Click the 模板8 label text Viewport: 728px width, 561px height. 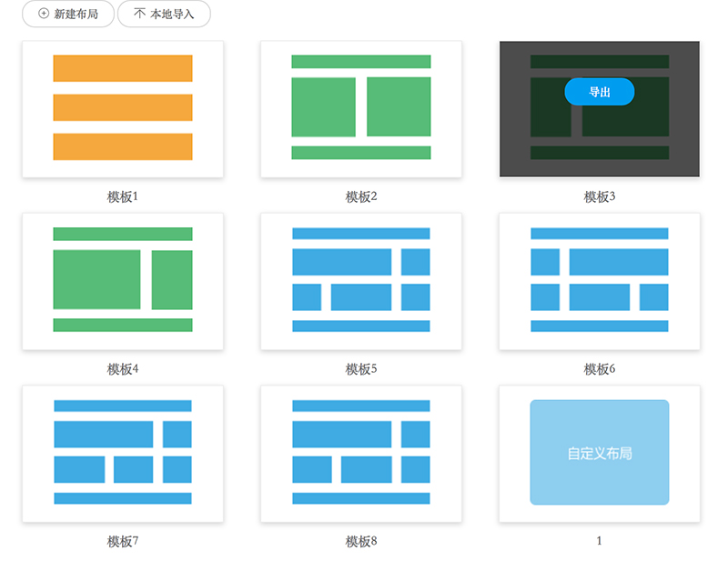tap(361, 541)
